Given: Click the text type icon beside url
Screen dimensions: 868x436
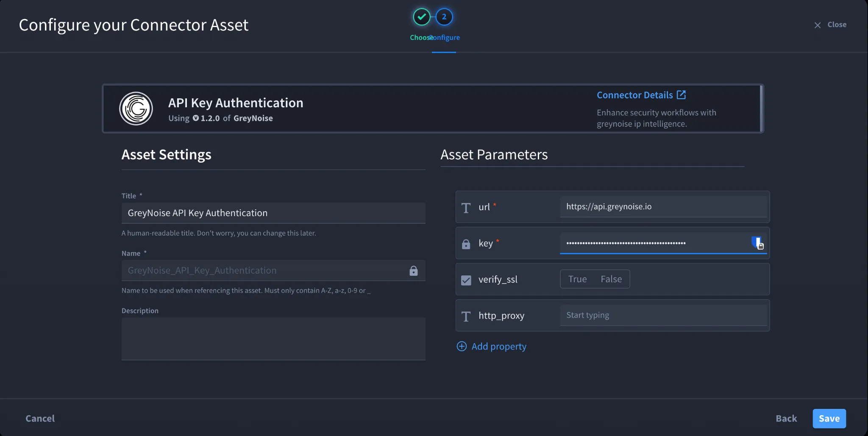Looking at the screenshot, I should tap(466, 208).
